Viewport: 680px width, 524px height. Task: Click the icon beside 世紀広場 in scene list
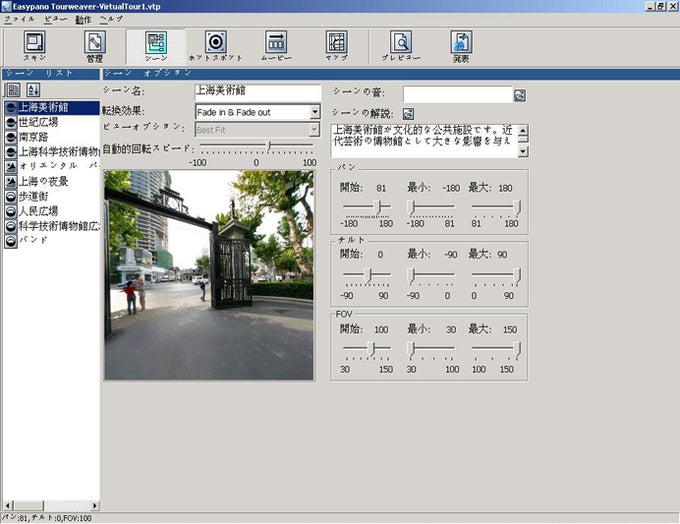pos(11,122)
